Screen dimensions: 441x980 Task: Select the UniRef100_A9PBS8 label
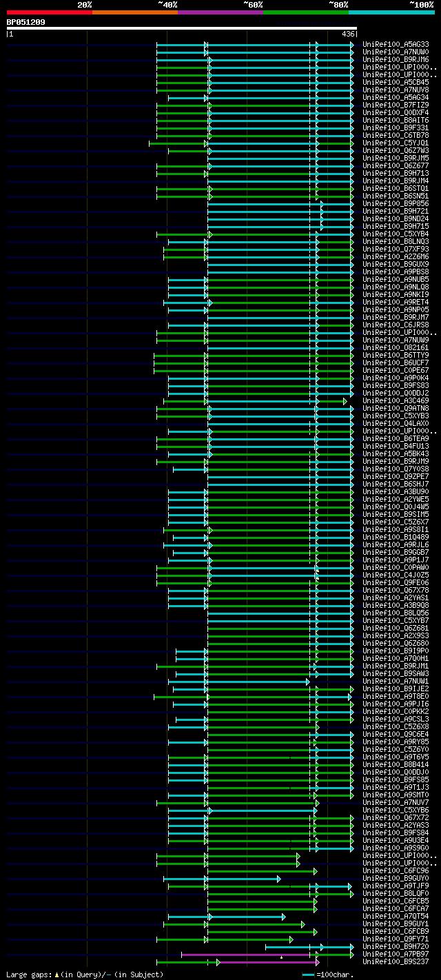(x=395, y=272)
